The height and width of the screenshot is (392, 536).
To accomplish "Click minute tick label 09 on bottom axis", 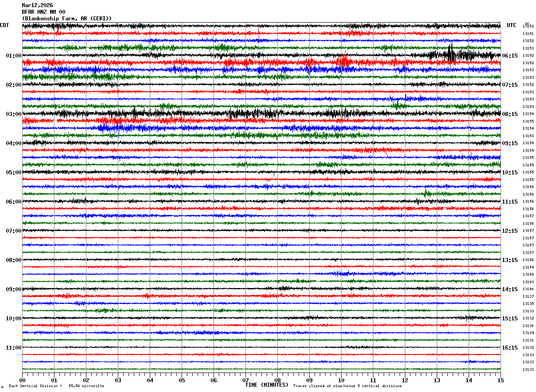I will coord(309,380).
